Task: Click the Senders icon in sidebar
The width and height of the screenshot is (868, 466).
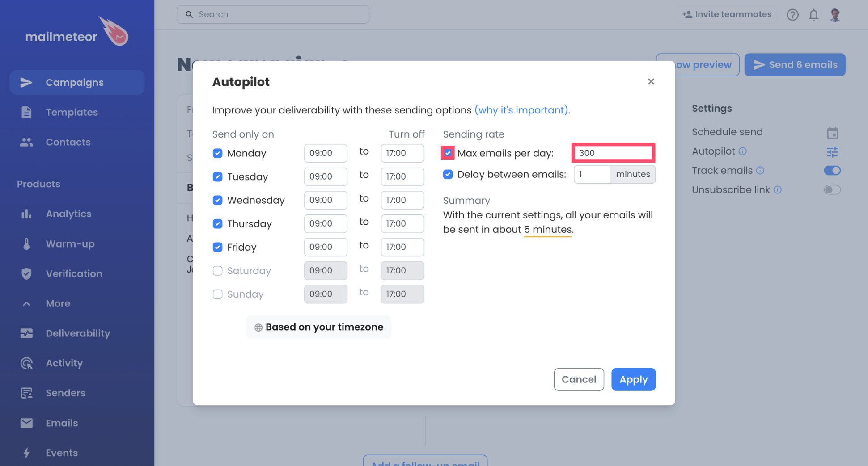Action: pyautogui.click(x=26, y=393)
